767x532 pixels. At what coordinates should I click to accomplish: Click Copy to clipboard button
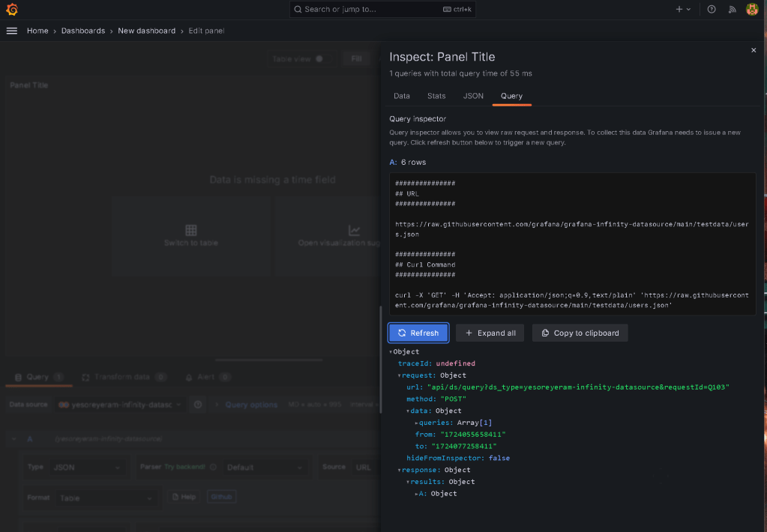click(580, 333)
